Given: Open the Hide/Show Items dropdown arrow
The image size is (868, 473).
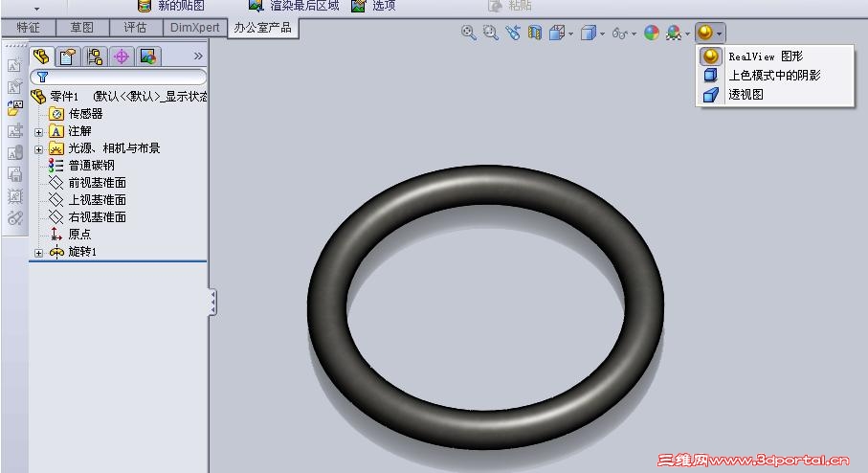Looking at the screenshot, I should point(634,34).
